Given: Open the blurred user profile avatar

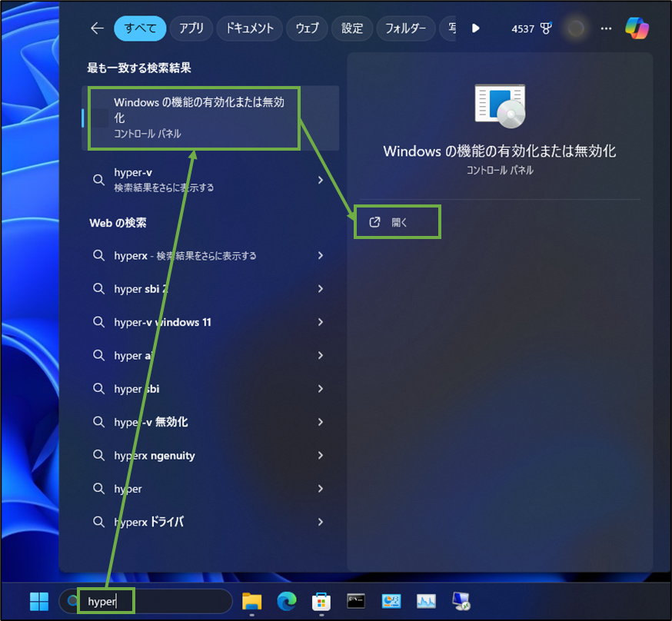Looking at the screenshot, I should pyautogui.click(x=576, y=28).
